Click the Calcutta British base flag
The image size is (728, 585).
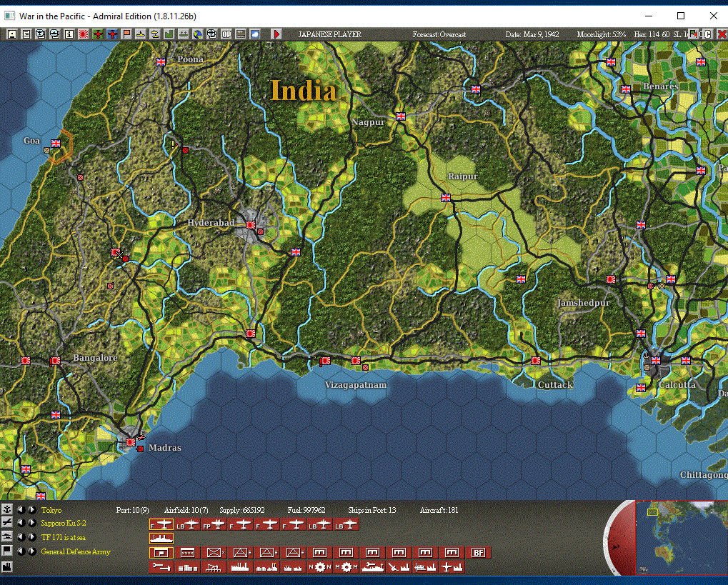coord(656,360)
